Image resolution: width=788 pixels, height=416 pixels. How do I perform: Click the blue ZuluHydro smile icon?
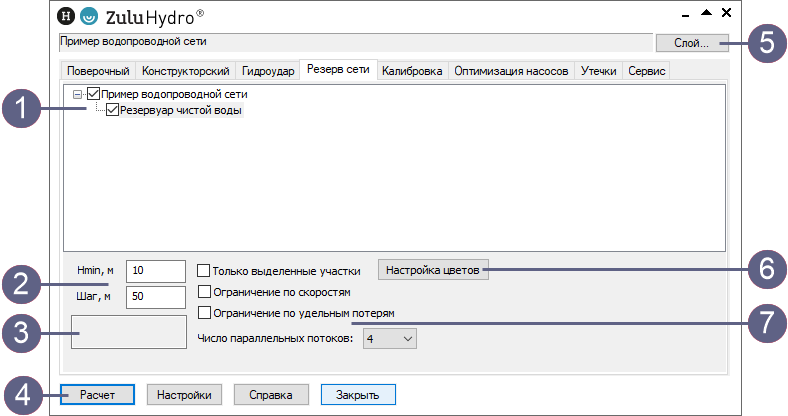pyautogui.click(x=90, y=16)
